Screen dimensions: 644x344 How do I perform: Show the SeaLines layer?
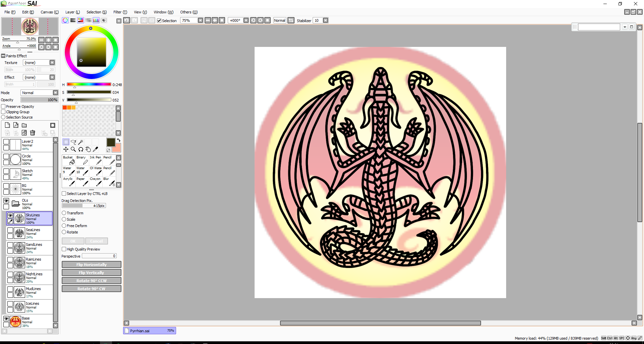[x=10, y=230]
